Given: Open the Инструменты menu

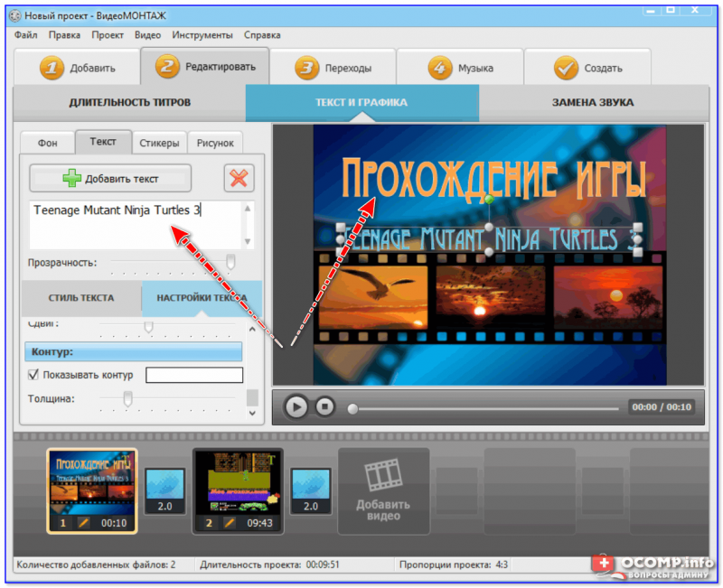Looking at the screenshot, I should click(202, 35).
